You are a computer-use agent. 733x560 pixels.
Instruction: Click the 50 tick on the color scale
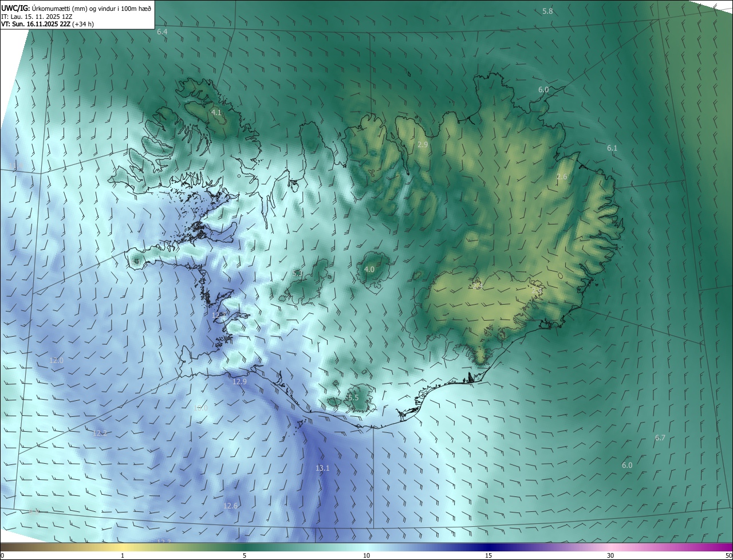(x=728, y=555)
